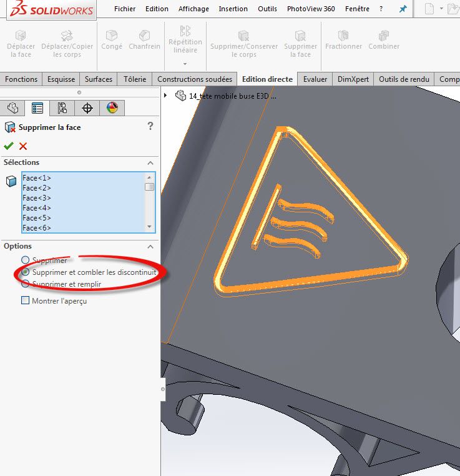Click Supprimer/Conserver le corps tool
Viewport: 460px width, 476px height.
[244, 44]
